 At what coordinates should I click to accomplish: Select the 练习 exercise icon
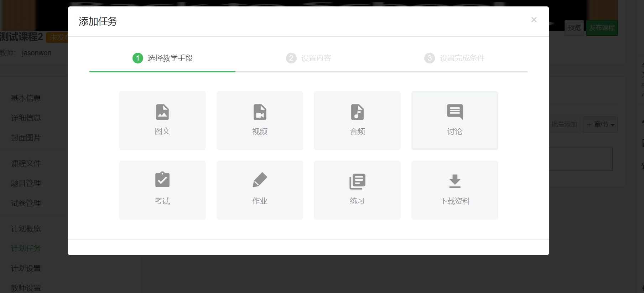(x=357, y=181)
